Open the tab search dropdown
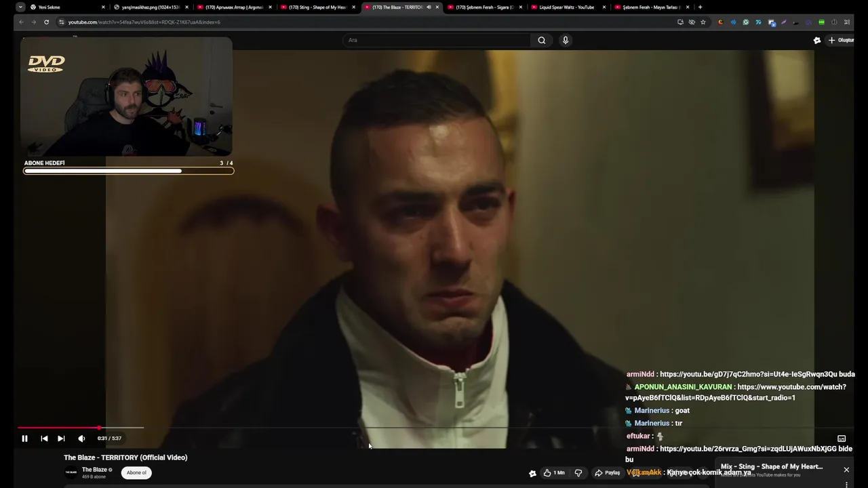This screenshot has width=868, height=488. point(20,7)
